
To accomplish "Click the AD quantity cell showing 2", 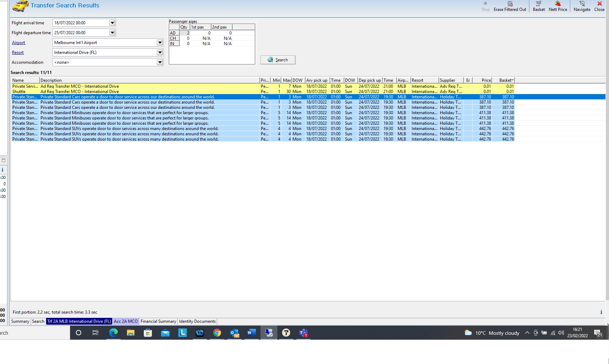I will 185,33.
